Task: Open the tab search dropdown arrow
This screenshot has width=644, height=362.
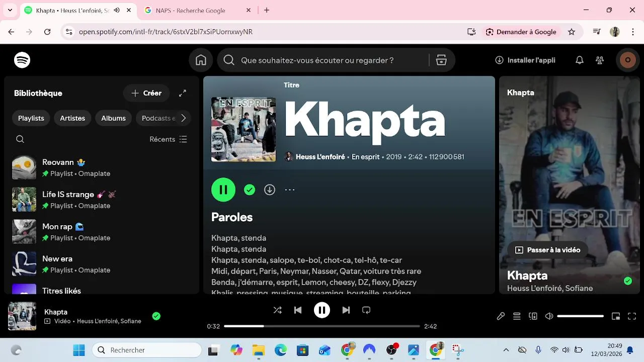Action: [10, 10]
